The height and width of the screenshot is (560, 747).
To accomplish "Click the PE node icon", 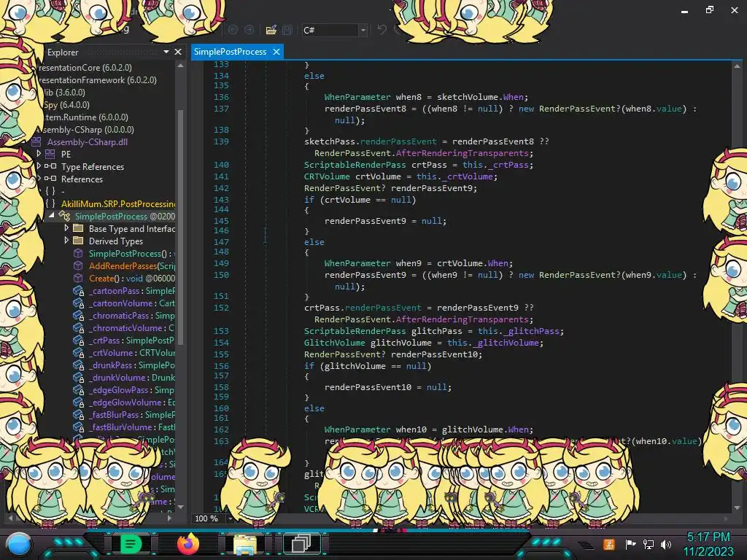I will [50, 154].
